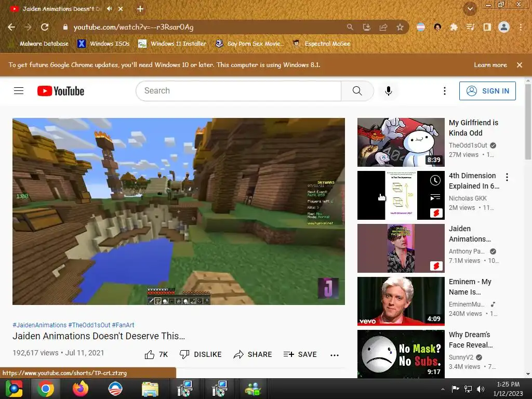
Task: Click the network icon in system tray
Action: [x=468, y=389]
